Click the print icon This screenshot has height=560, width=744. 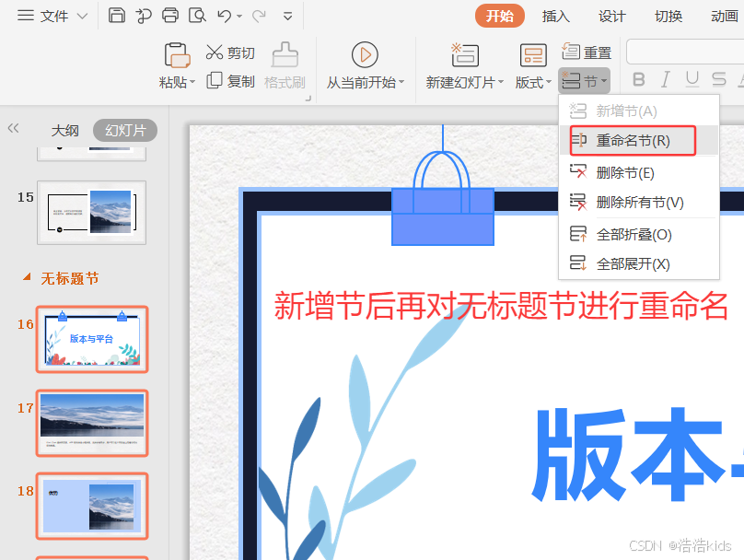coord(170,16)
